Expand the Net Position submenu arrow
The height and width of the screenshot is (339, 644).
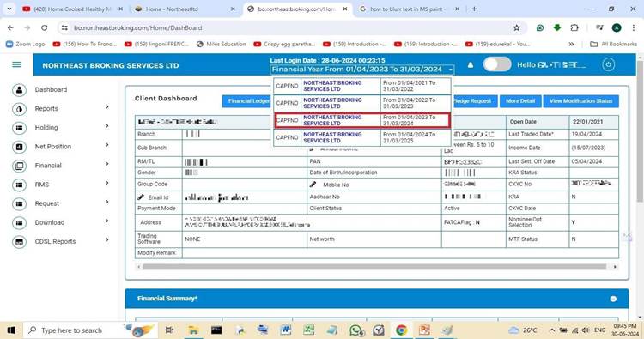106,145
